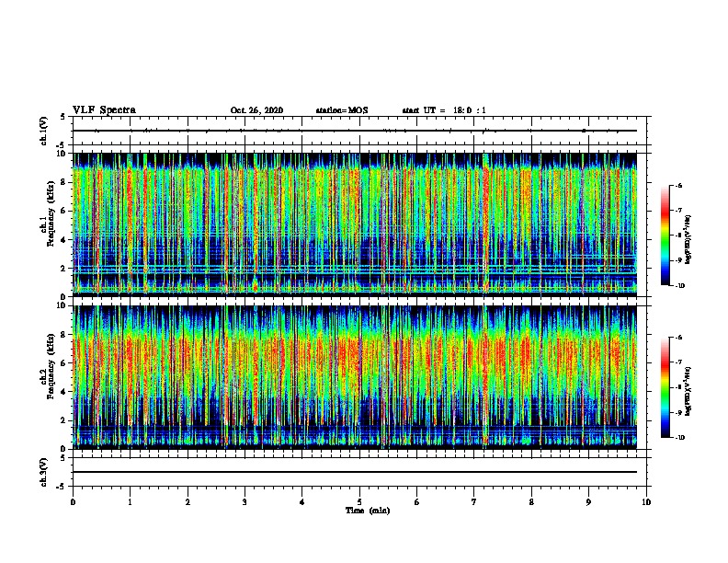This screenshot has width=728, height=563.
Task: Click time axis tick label "5"
Action: pyautogui.click(x=359, y=501)
